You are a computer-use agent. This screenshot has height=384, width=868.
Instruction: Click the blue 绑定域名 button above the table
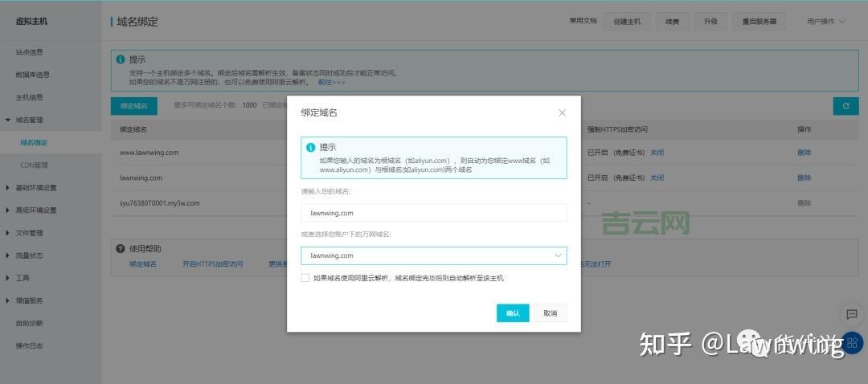[x=134, y=106]
